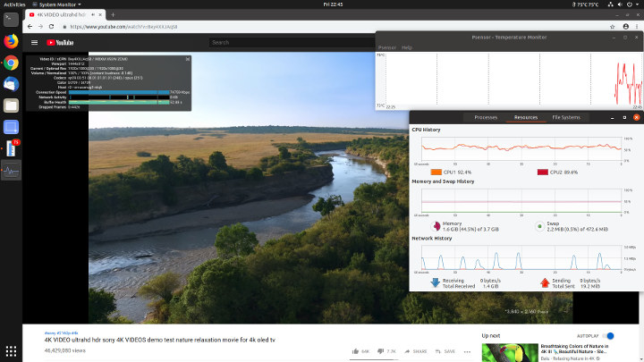Focus the YouTube search field
Screen dimensions: 644x362
tap(292, 42)
